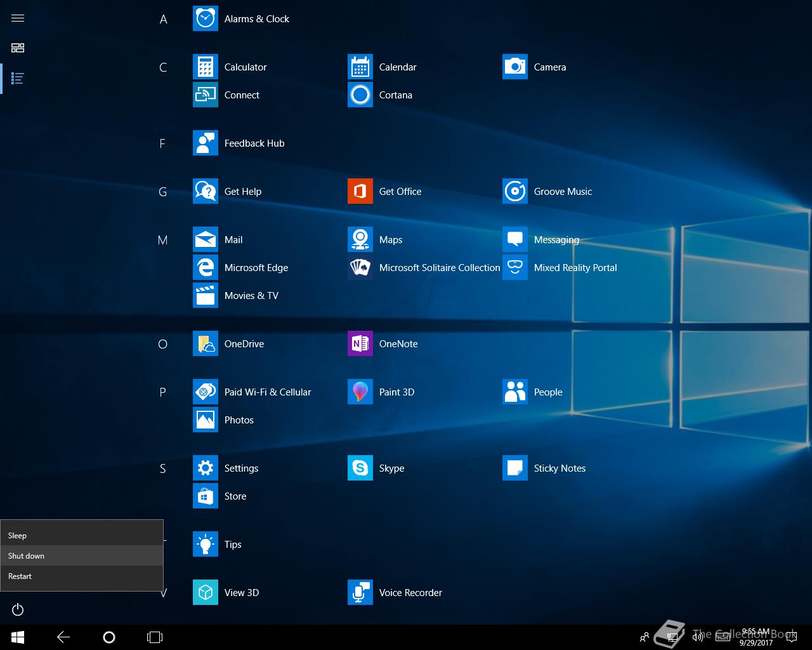This screenshot has height=650, width=812.
Task: Open the Messaging app icon
Action: 515,239
